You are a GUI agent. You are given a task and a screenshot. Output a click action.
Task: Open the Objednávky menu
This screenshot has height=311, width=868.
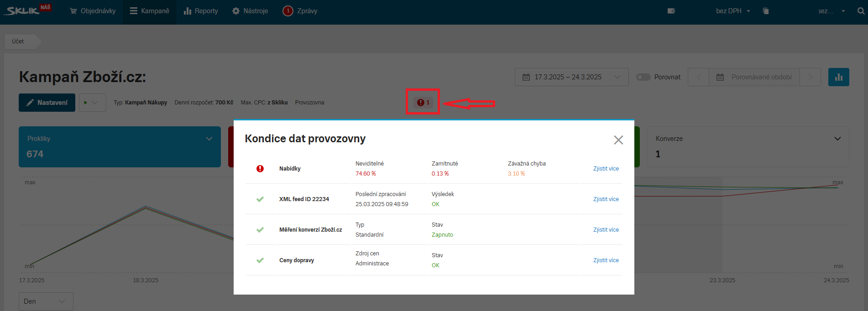93,11
